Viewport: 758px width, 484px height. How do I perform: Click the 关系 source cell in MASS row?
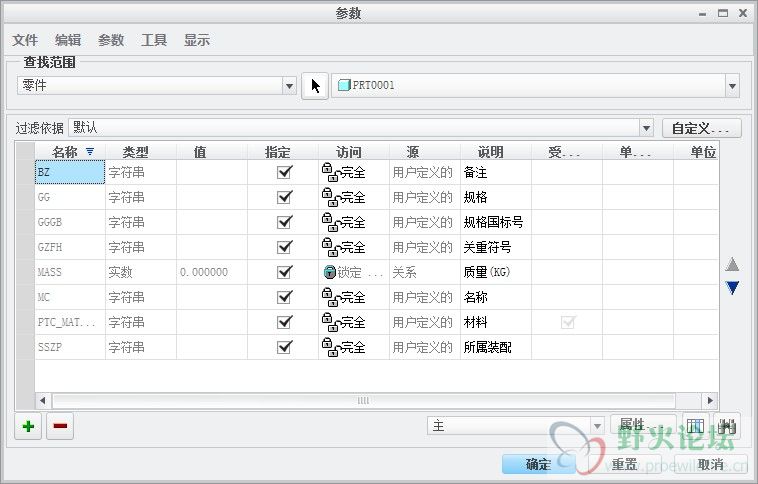425,272
